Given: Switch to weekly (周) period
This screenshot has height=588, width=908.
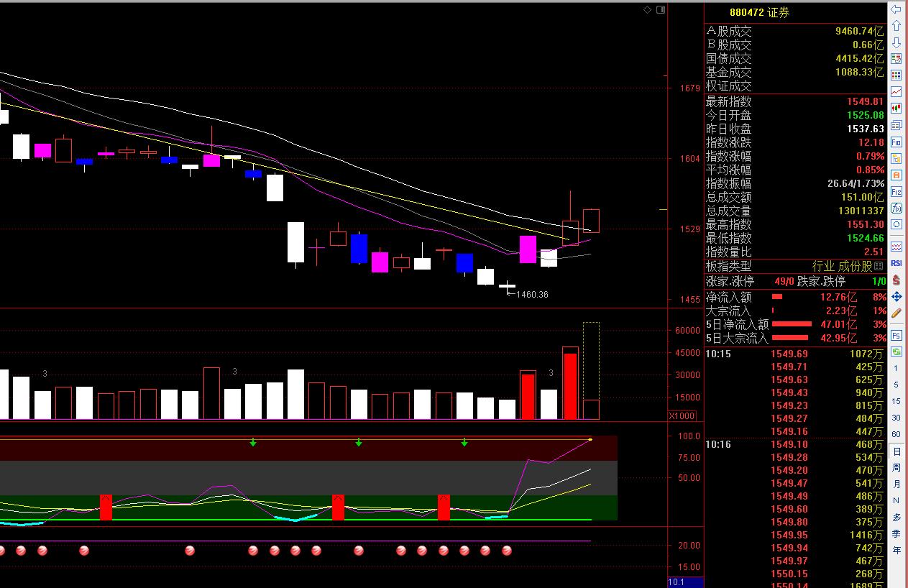Looking at the screenshot, I should point(896,467).
